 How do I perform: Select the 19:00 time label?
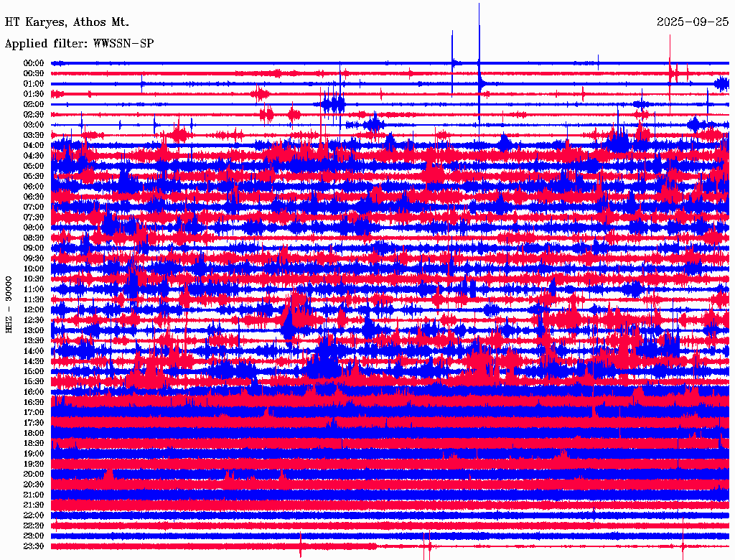[x=33, y=454]
